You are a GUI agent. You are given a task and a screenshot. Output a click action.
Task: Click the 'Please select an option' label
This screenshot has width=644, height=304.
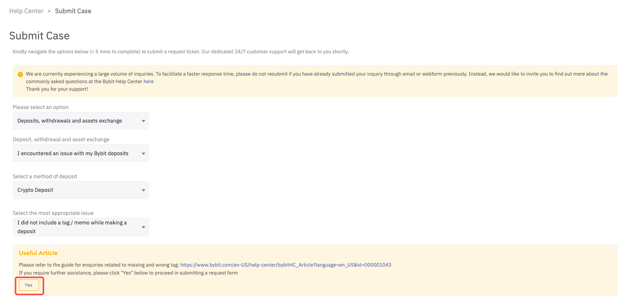[41, 107]
